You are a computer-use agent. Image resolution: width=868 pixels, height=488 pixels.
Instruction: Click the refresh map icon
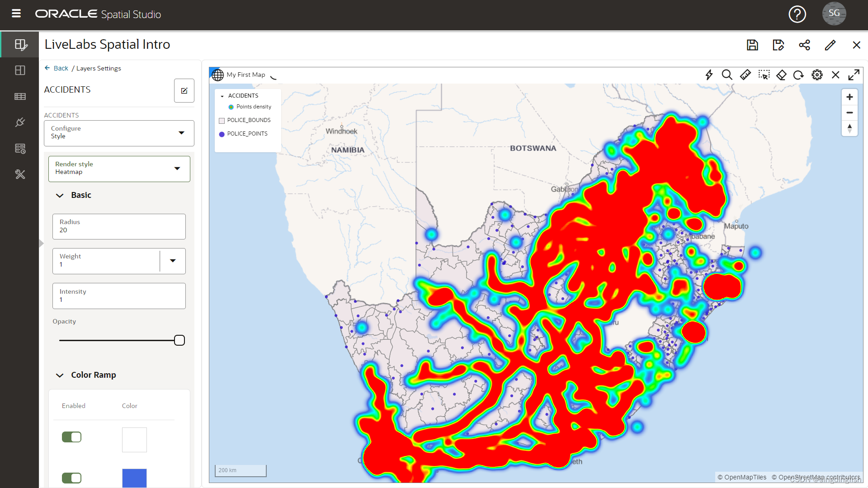point(798,75)
